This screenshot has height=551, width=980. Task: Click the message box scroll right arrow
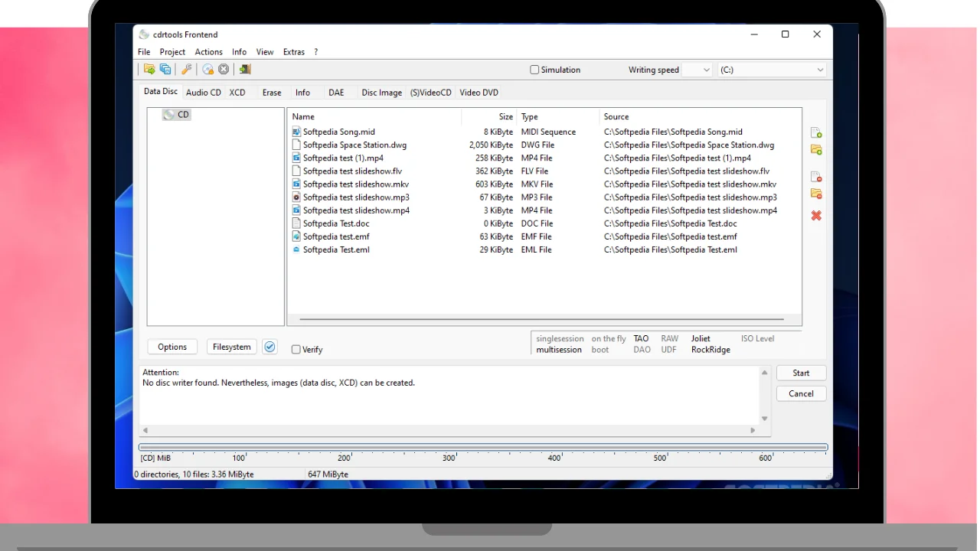753,430
